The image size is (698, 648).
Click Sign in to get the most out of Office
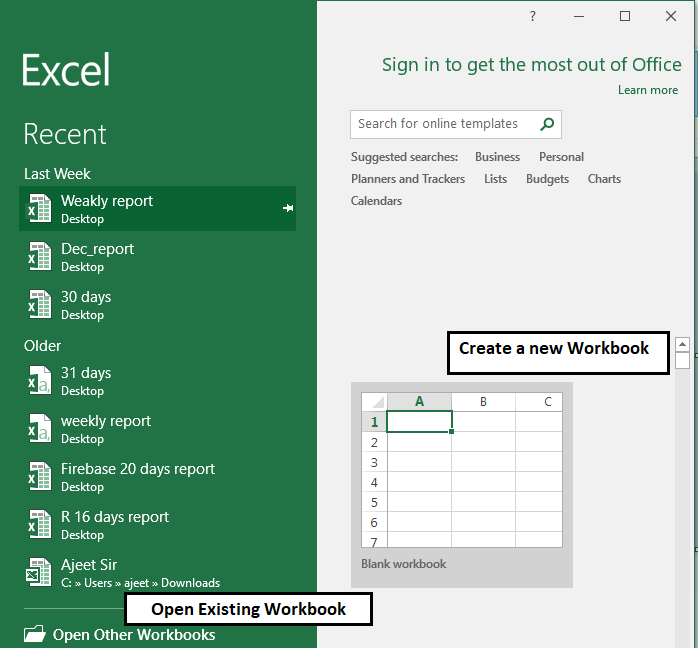(532, 65)
